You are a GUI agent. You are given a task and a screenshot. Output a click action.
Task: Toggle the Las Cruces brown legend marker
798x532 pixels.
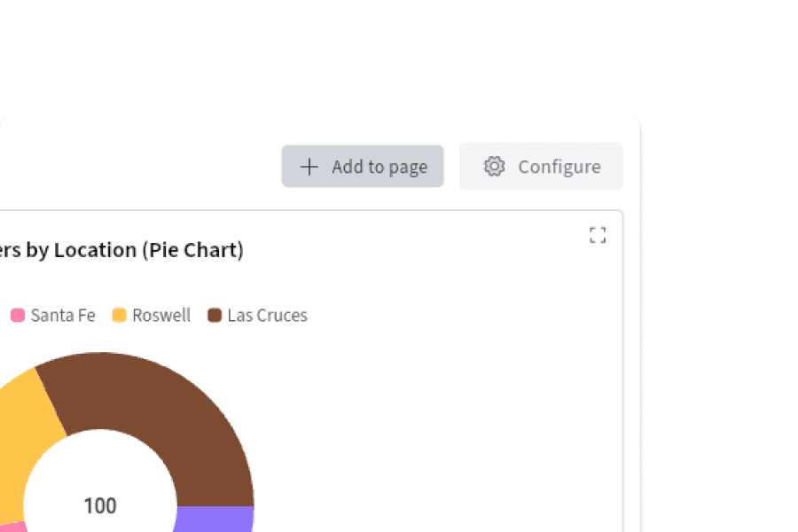pos(215,315)
